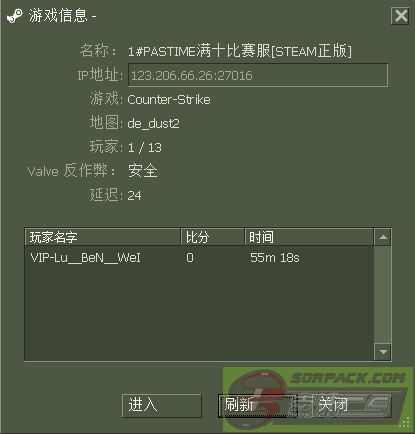Sort players by 时间 column header
The image size is (415, 434).
309,237
